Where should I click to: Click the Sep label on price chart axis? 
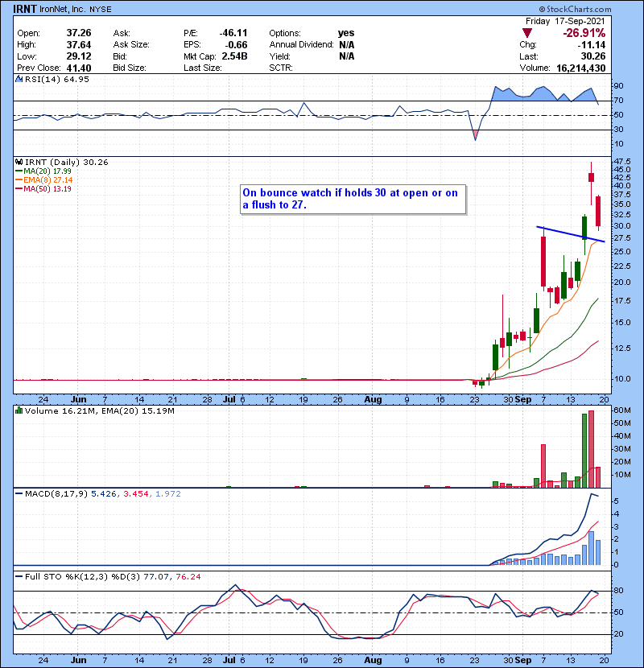coord(523,400)
